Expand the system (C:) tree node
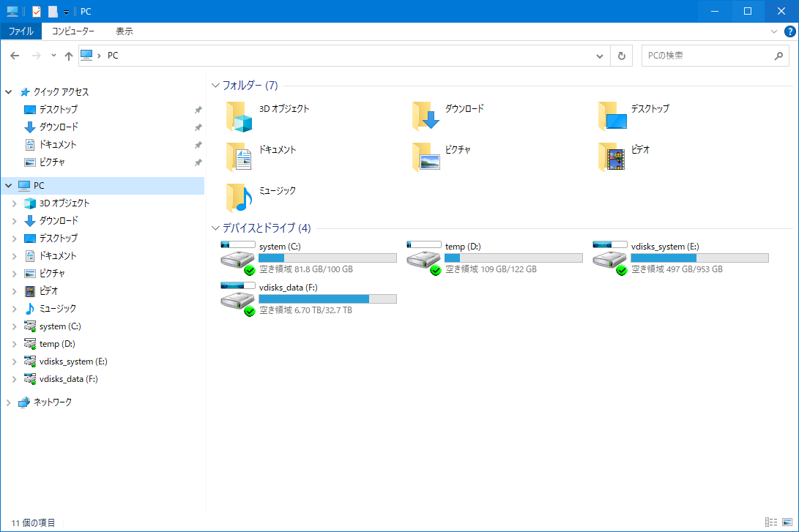This screenshot has width=799, height=532. (x=14, y=327)
